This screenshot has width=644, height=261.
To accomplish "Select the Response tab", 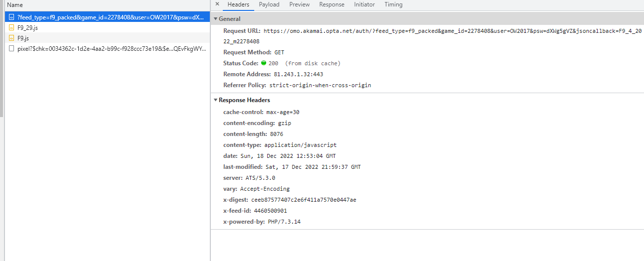I will 331,4.
